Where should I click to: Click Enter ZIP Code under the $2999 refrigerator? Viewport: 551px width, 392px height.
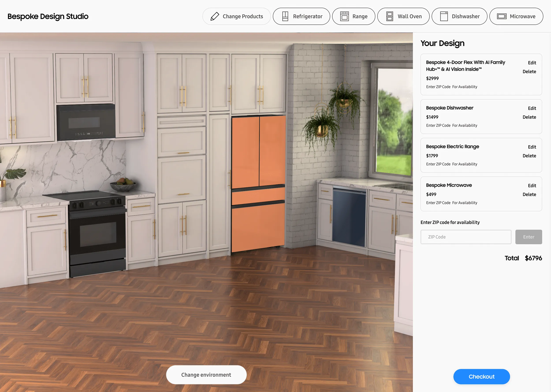coord(438,87)
